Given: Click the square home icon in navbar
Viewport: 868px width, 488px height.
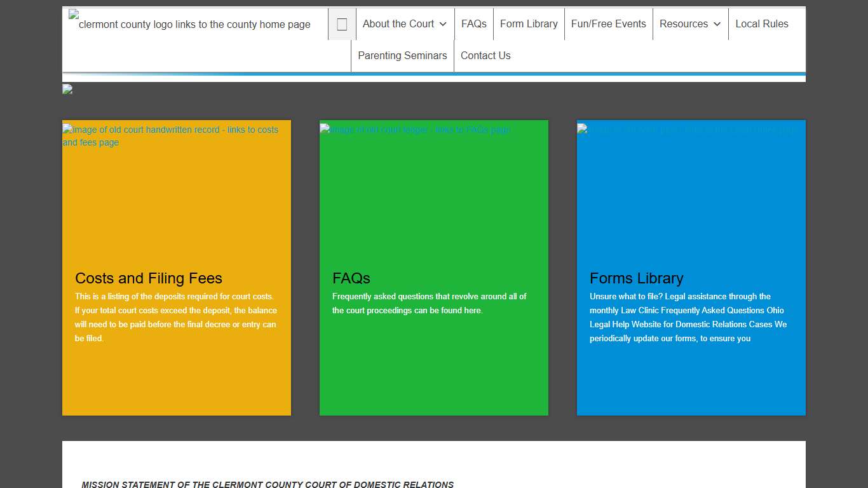Looking at the screenshot, I should [x=342, y=24].
